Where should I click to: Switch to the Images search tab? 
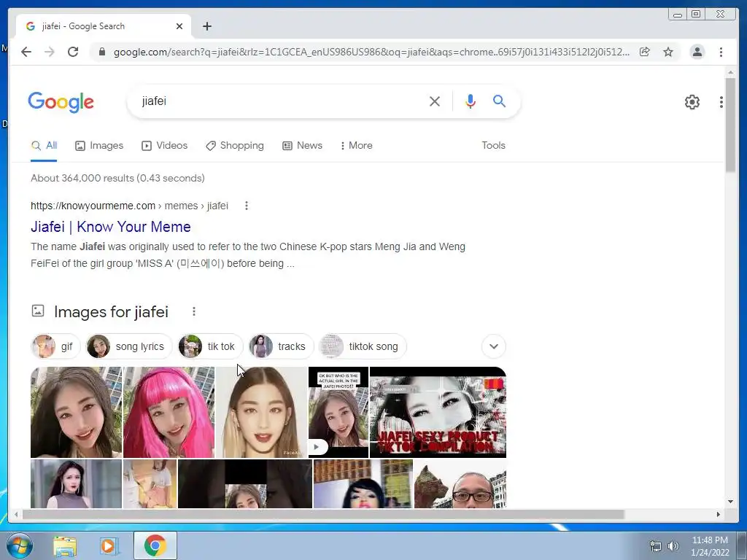click(x=99, y=146)
